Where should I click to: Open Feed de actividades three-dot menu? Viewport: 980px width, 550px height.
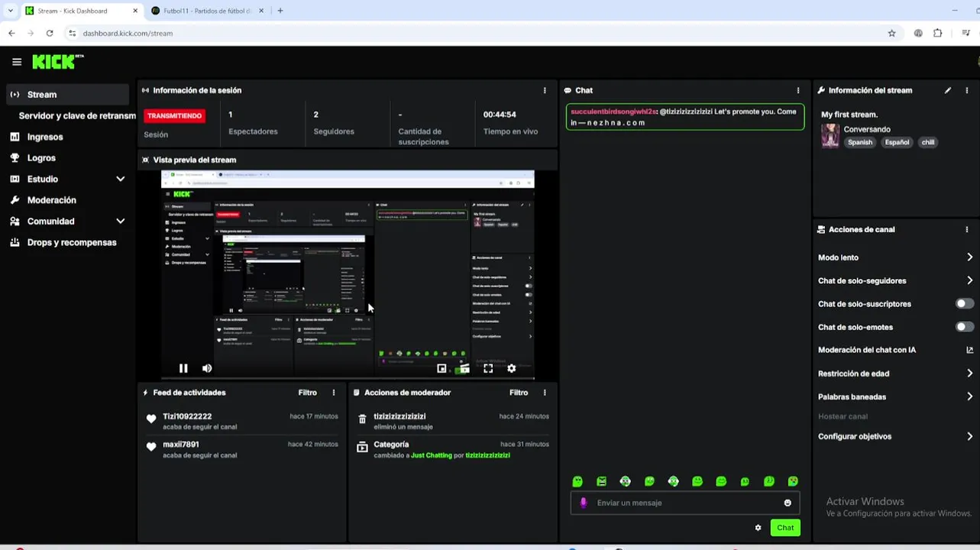point(334,393)
